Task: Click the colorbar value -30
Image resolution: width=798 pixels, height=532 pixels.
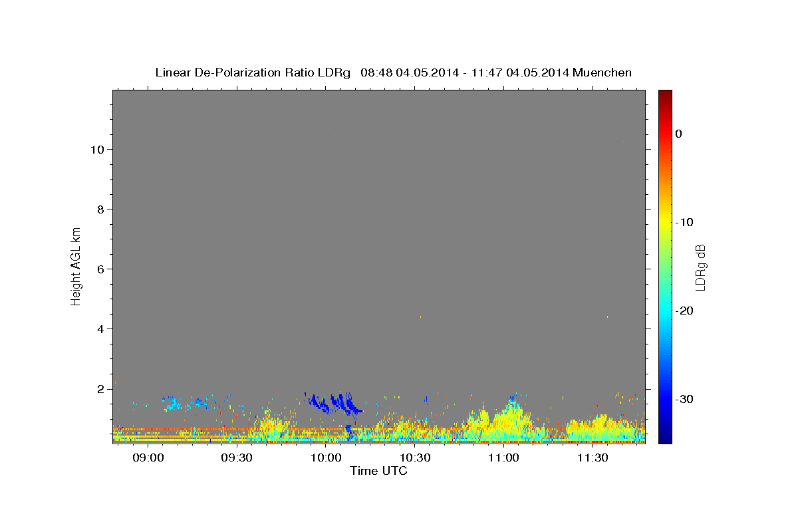Action: pyautogui.click(x=684, y=399)
